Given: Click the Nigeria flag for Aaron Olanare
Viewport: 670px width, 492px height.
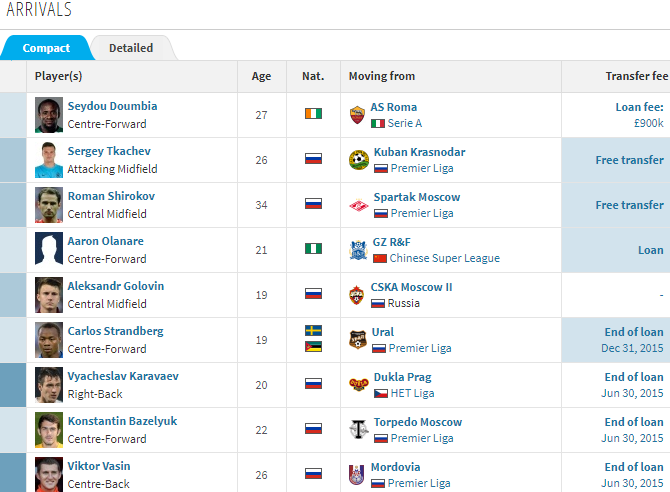Looking at the screenshot, I should click(313, 249).
